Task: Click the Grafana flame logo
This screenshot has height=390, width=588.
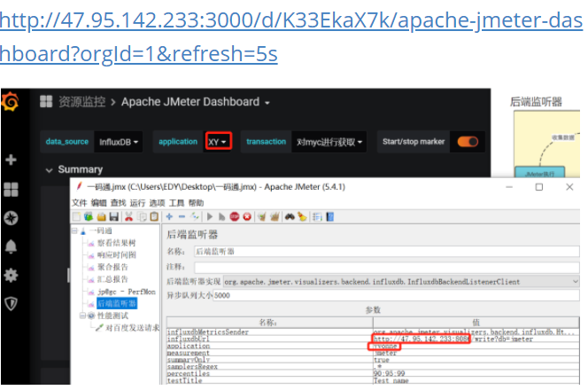Action: pyautogui.click(x=10, y=102)
